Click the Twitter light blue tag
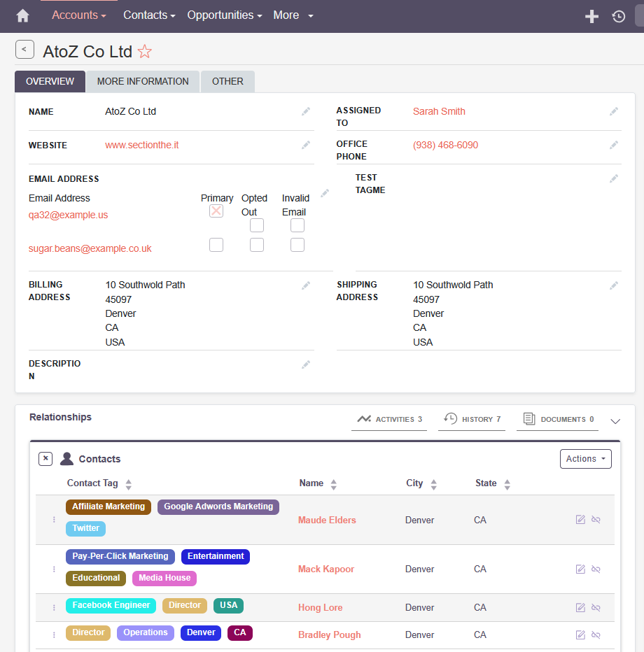The image size is (644, 652). click(x=85, y=528)
